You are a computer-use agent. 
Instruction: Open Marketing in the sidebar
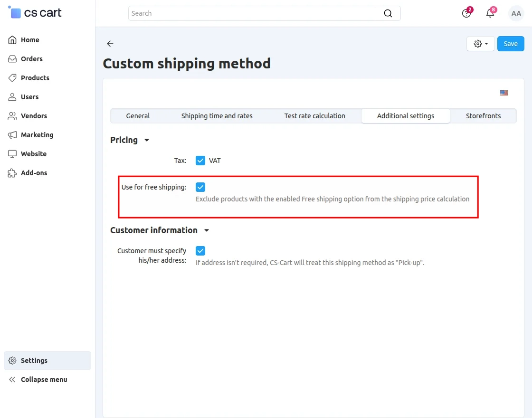[x=37, y=135]
